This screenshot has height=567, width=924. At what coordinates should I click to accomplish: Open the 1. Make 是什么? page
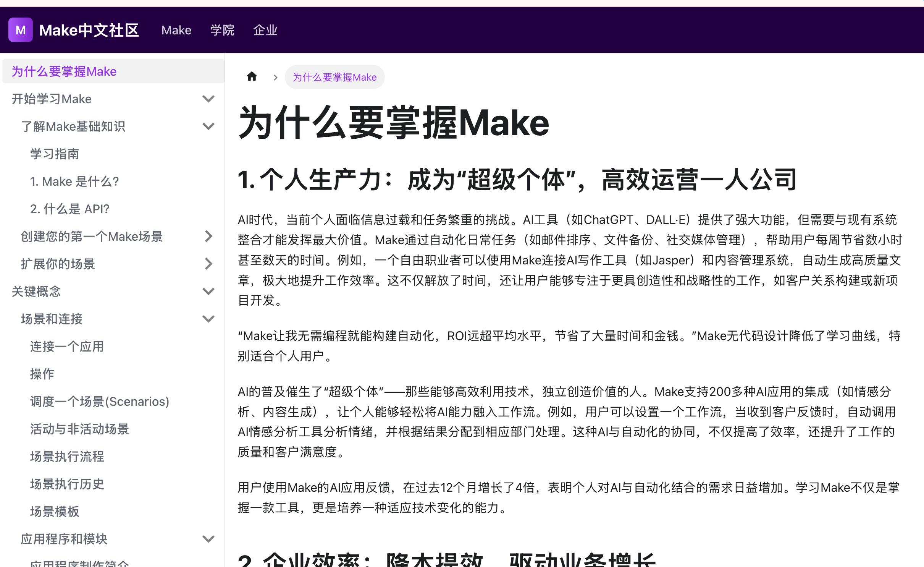(74, 181)
